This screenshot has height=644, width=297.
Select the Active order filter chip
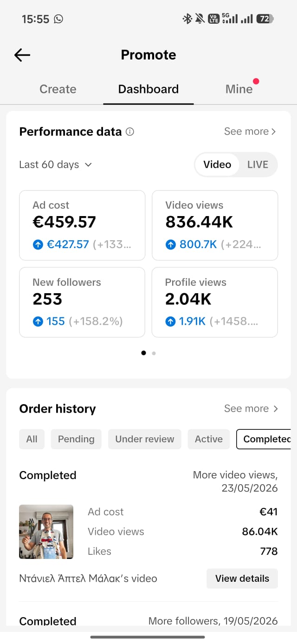pos(209,439)
